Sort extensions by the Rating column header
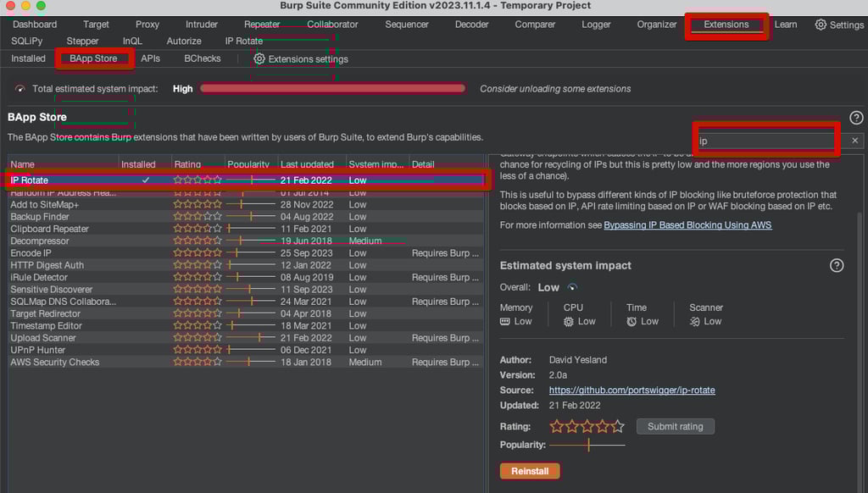 click(198, 164)
